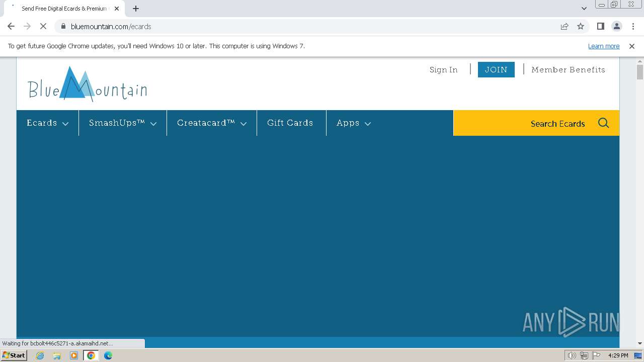Image resolution: width=644 pixels, height=362 pixels.
Task: Open the browser side panel
Action: (x=600, y=26)
